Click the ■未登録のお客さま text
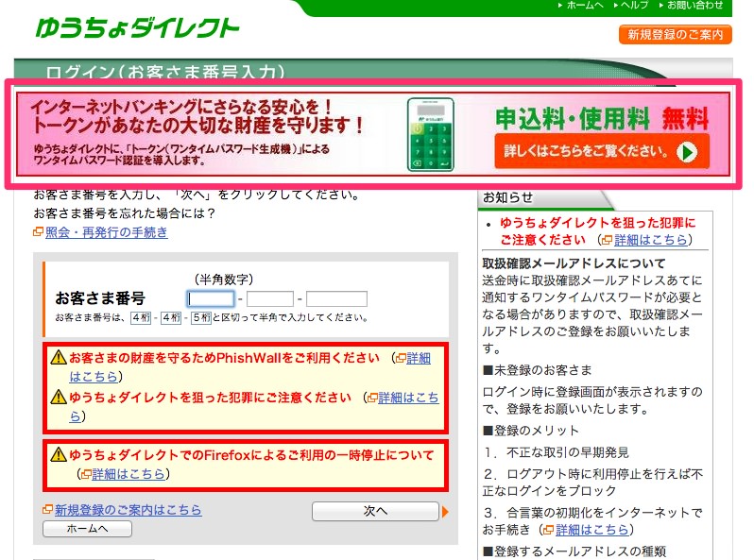The height and width of the screenshot is (560, 754). (537, 370)
